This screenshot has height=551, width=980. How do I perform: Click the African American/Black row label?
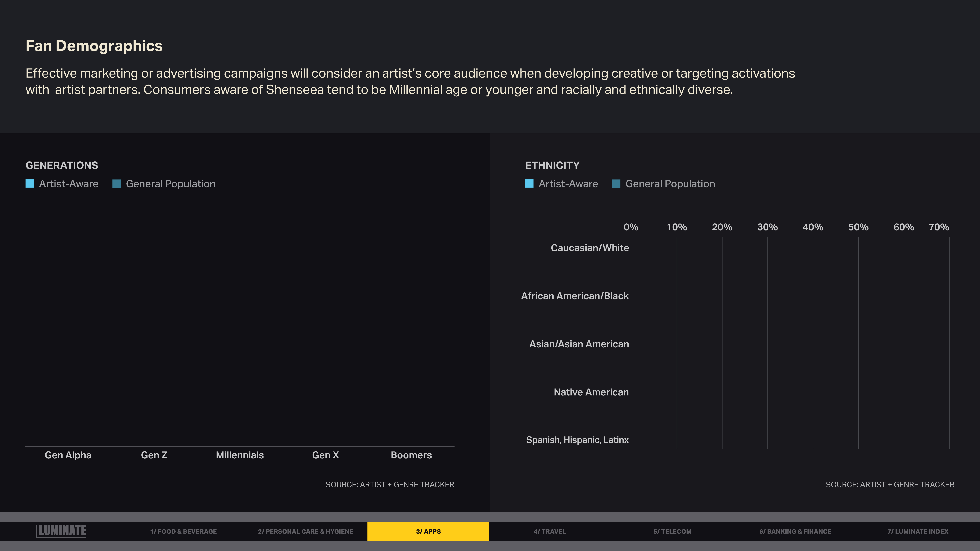coord(575,296)
